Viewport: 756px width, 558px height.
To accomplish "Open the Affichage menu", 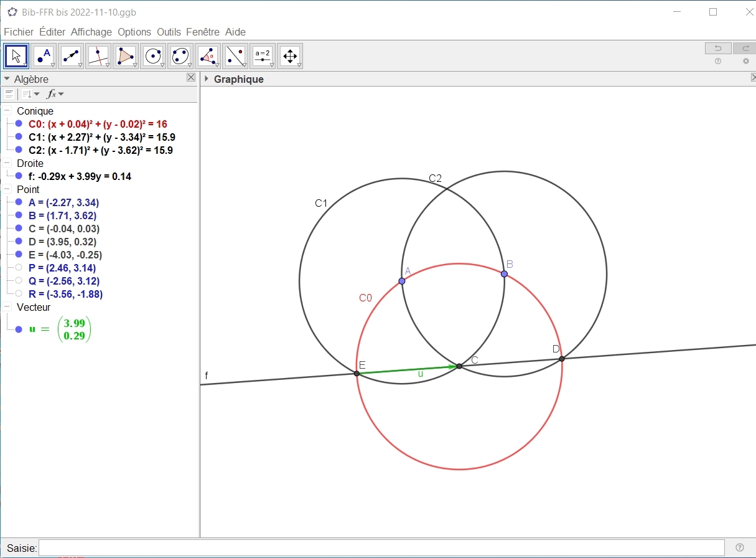I will pos(91,32).
